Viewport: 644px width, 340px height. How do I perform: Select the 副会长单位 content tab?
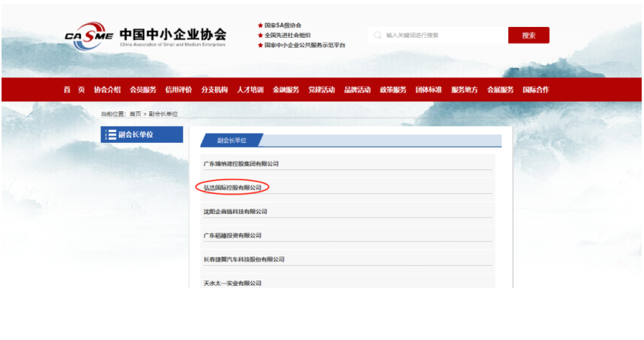232,141
